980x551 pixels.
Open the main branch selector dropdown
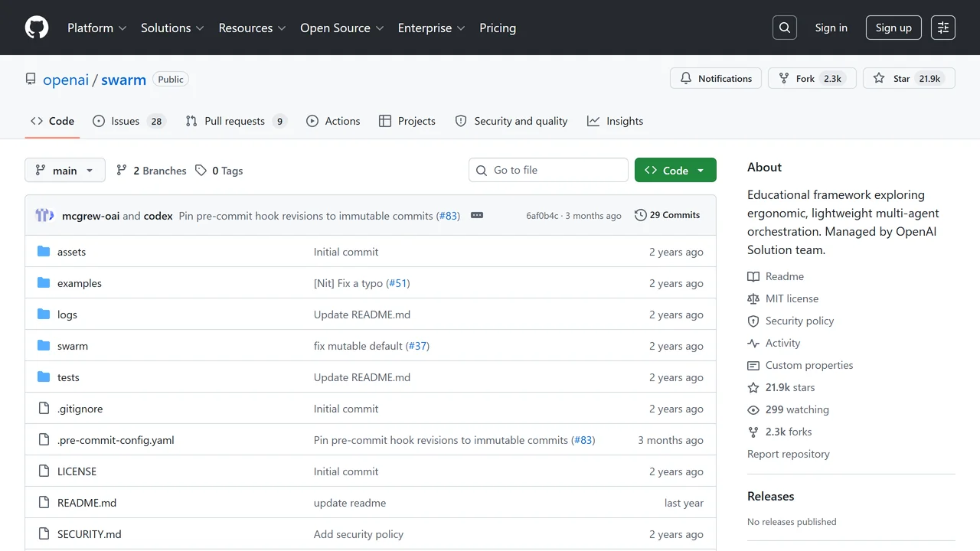(x=65, y=170)
